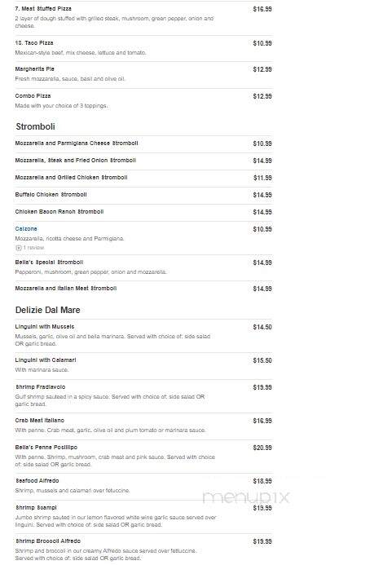
Task: Open the 1 review link
Action: click(33, 248)
